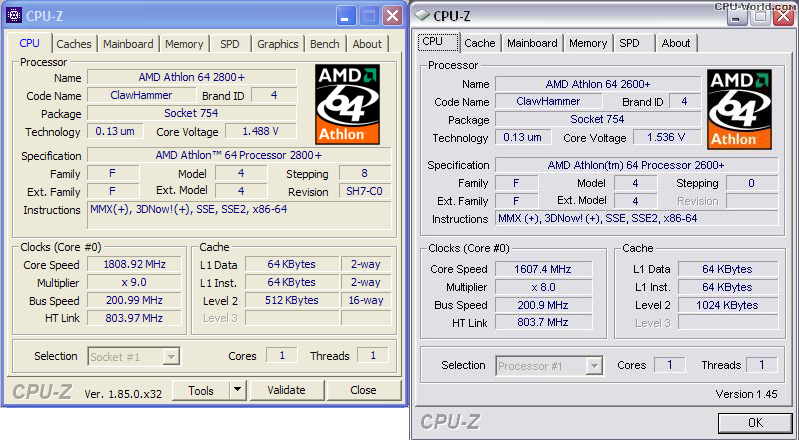Click Core Speed value 1808.92 MHz
Viewport: 799px width, 440px height.
135,265
